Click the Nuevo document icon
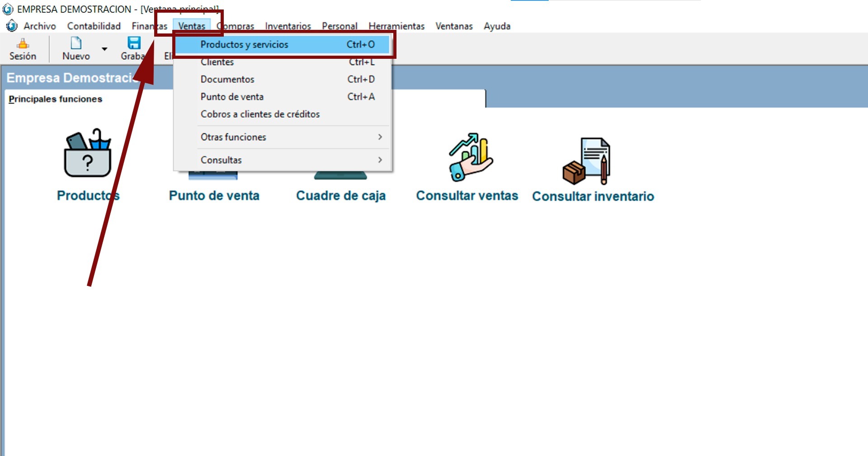868x456 pixels. tap(76, 43)
